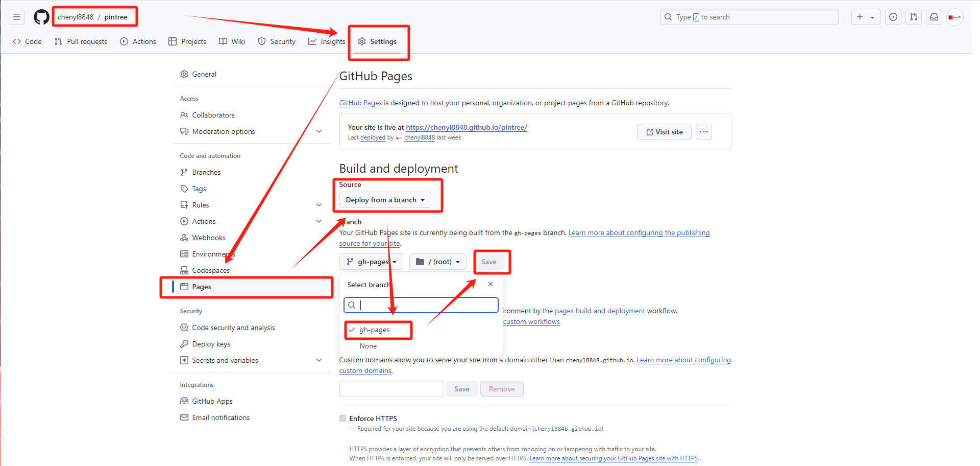
Task: Toggle the Enforce HTTPS checkbox
Action: click(342, 418)
